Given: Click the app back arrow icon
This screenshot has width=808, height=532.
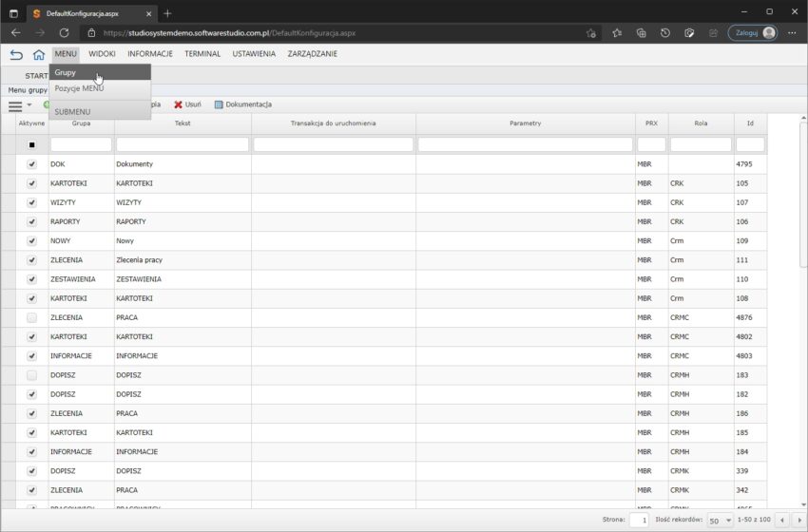Looking at the screenshot, I should click(x=16, y=55).
